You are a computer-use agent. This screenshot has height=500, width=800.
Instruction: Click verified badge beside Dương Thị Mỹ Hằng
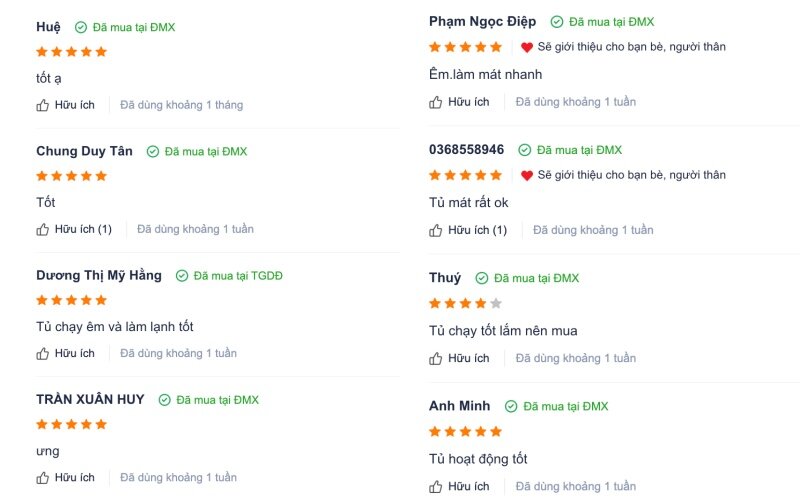tap(182, 276)
